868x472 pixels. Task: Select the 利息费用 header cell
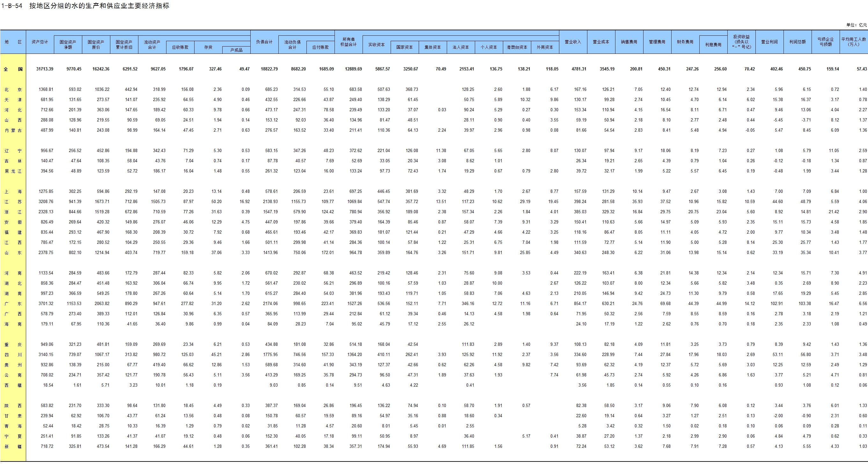point(713,45)
